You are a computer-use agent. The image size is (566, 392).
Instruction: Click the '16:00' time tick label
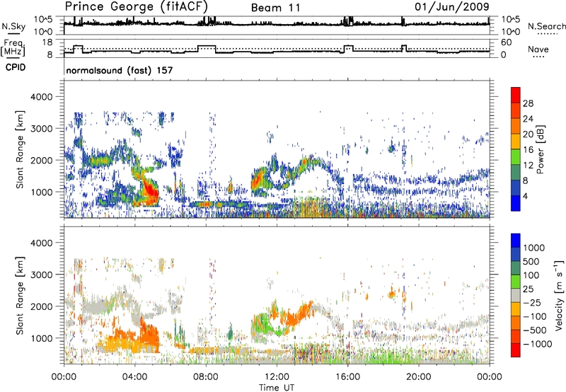[347, 377]
